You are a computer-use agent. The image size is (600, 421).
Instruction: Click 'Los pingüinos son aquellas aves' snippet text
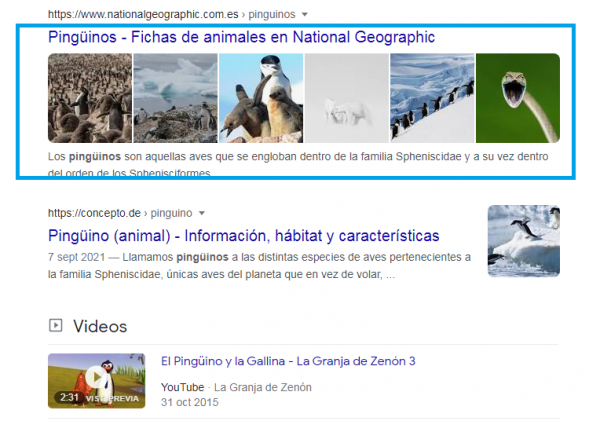[298, 165]
